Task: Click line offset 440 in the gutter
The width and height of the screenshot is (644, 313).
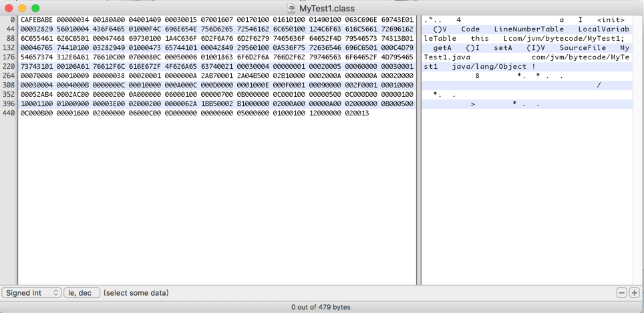Action: click(9, 113)
